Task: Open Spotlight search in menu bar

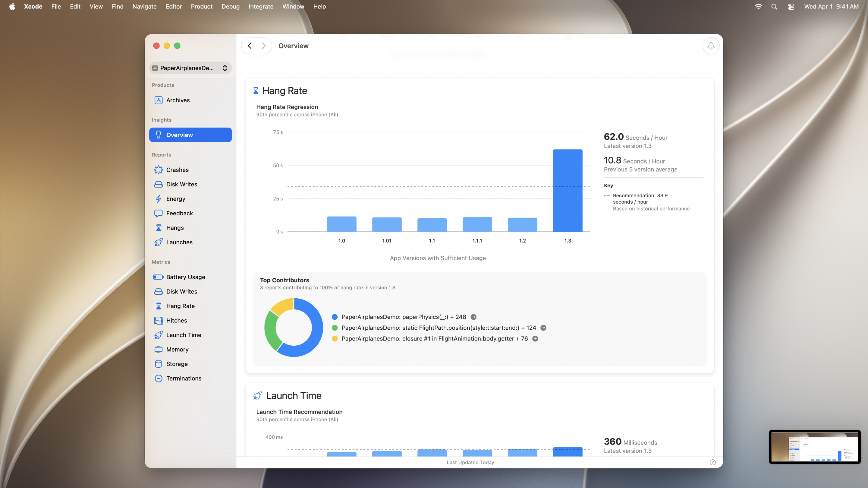Action: 774,6
